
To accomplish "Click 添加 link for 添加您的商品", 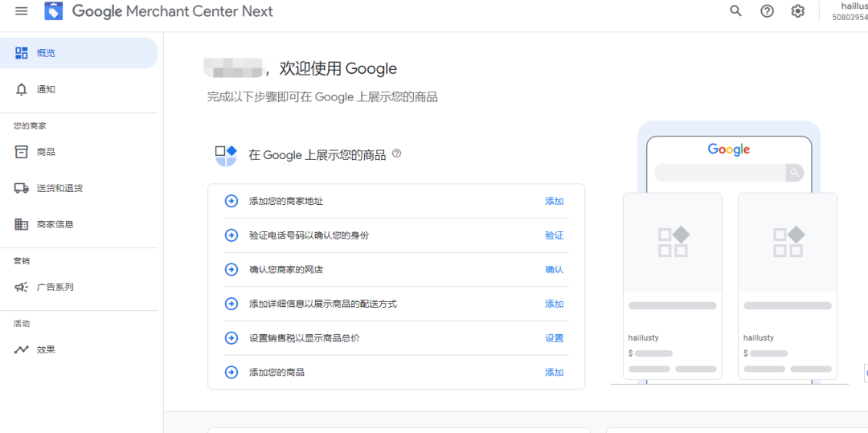I will coord(554,372).
